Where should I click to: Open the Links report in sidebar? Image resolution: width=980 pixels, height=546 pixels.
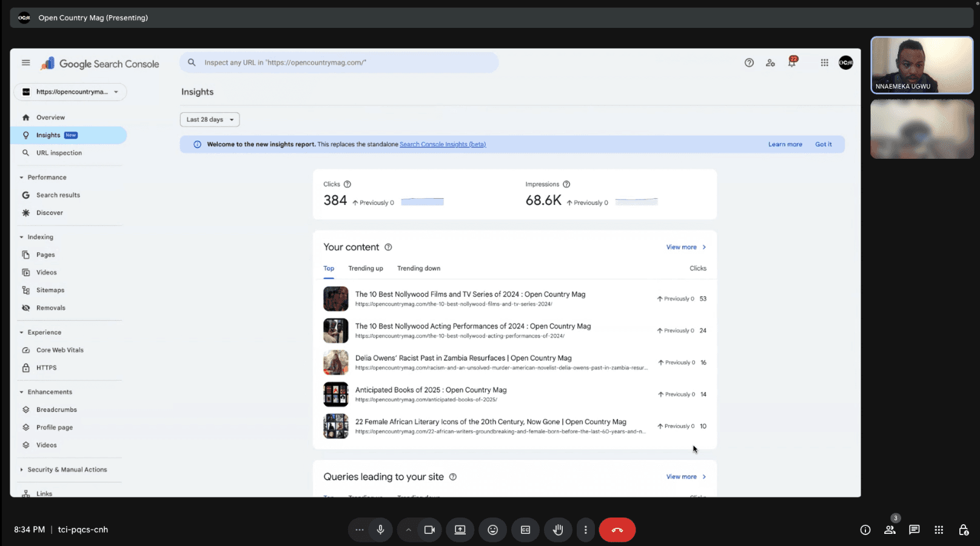(x=68, y=493)
